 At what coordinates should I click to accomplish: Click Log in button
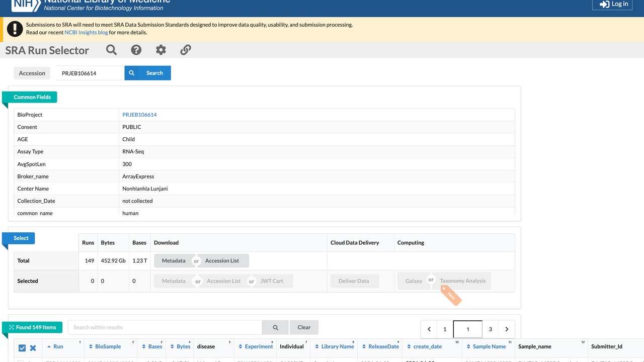pyautogui.click(x=611, y=4)
